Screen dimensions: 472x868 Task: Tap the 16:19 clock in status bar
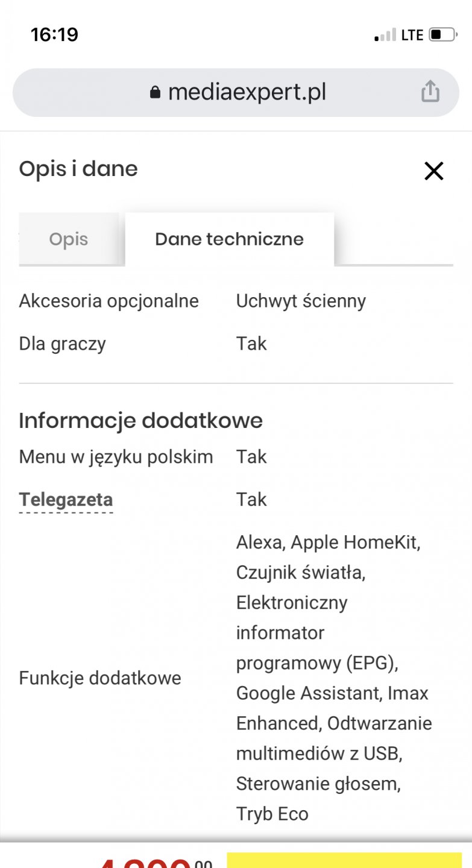point(54,34)
